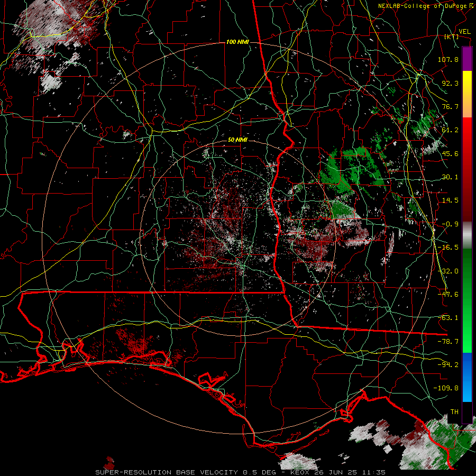This screenshot has height=476, width=476.
Task: Click the -0.9 velocity scale value
Action: pyautogui.click(x=450, y=224)
